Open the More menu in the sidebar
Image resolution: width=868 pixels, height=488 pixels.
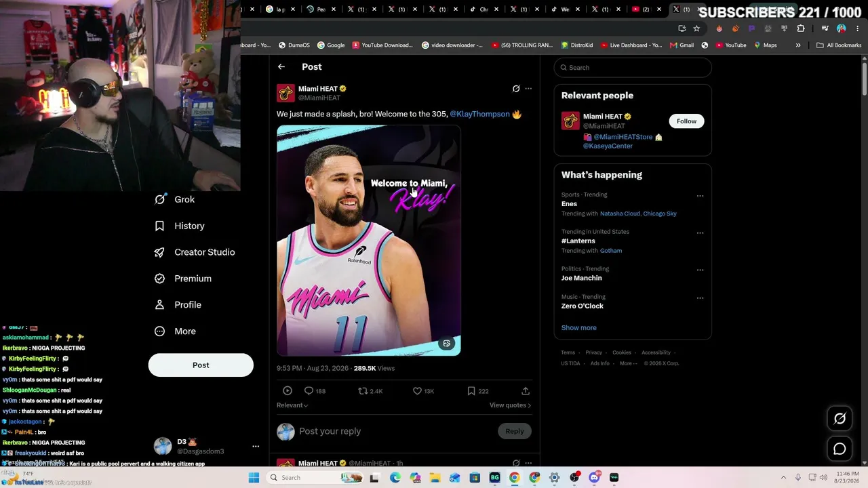coord(174,331)
